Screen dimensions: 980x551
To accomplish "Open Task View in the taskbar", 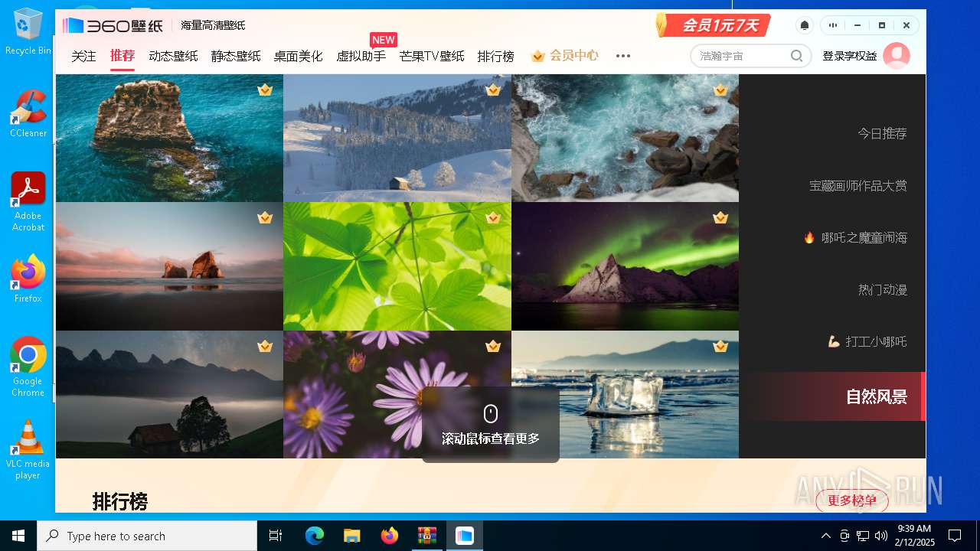I will pos(276,536).
